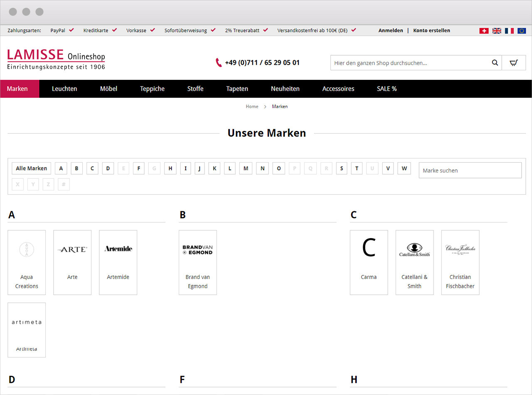Viewport: 532px width, 395px height.
Task: Open the Leuchten menu
Action: coord(64,89)
